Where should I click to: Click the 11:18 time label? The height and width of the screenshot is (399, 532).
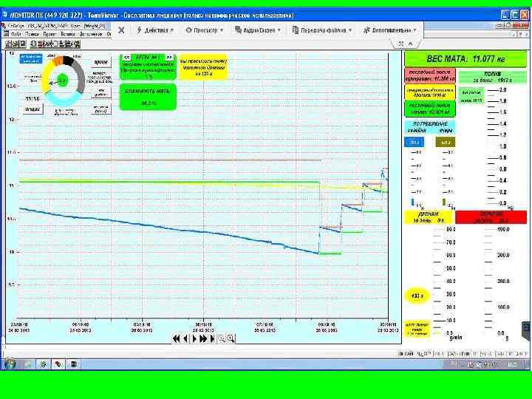33,99
